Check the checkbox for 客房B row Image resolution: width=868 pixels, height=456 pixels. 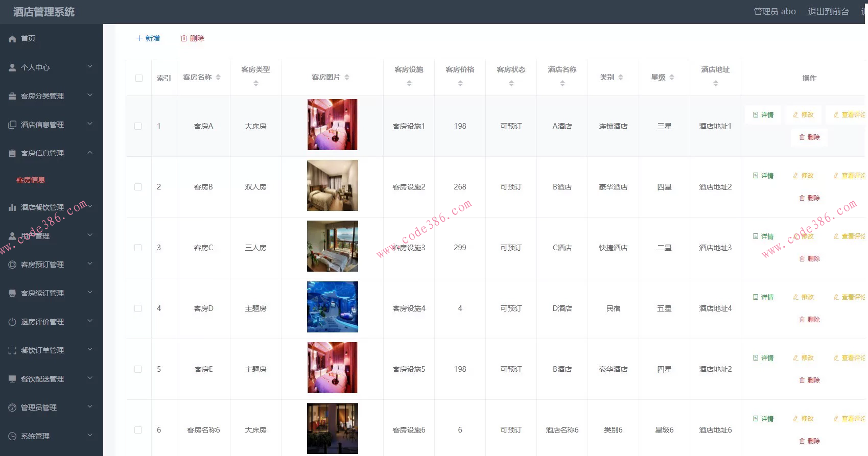[138, 187]
